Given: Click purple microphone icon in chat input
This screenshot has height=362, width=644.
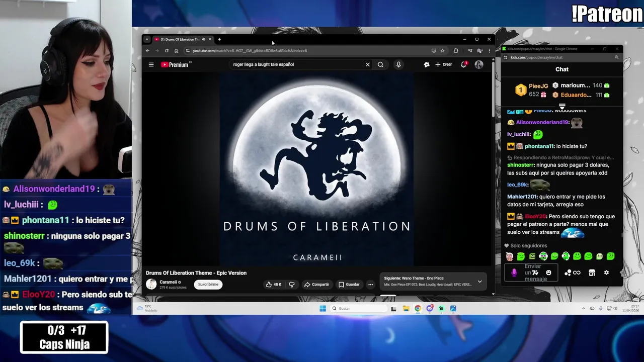Looking at the screenshot, I should (514, 273).
